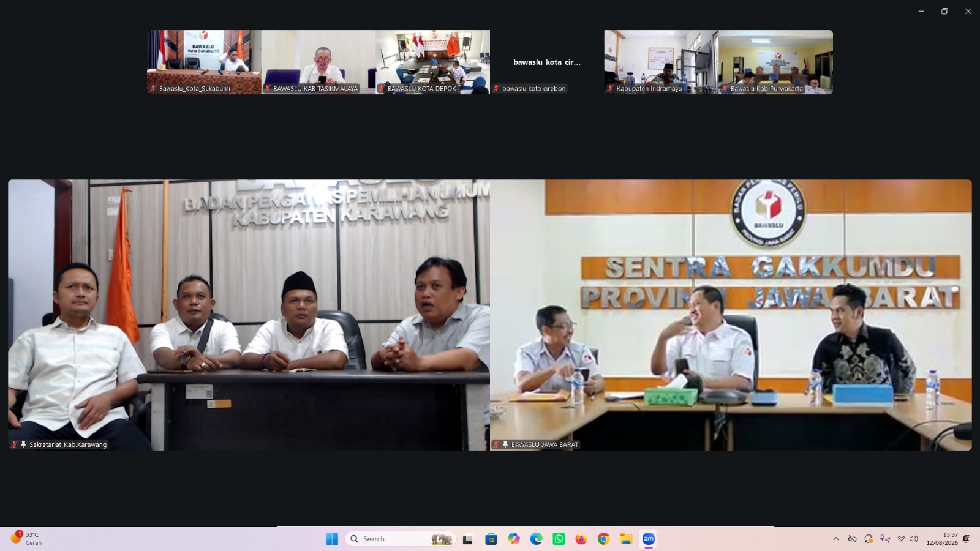980x551 pixels.
Task: Click the taskbar Search box
Action: tap(401, 539)
